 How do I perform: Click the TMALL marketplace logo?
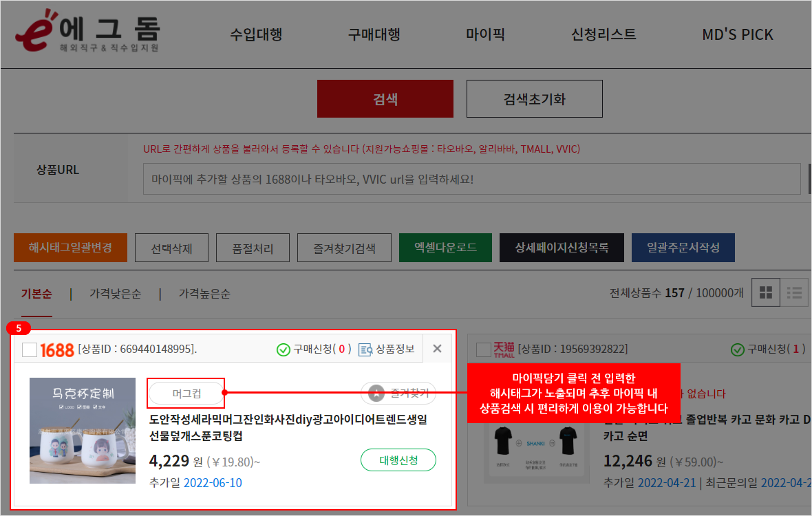point(504,350)
